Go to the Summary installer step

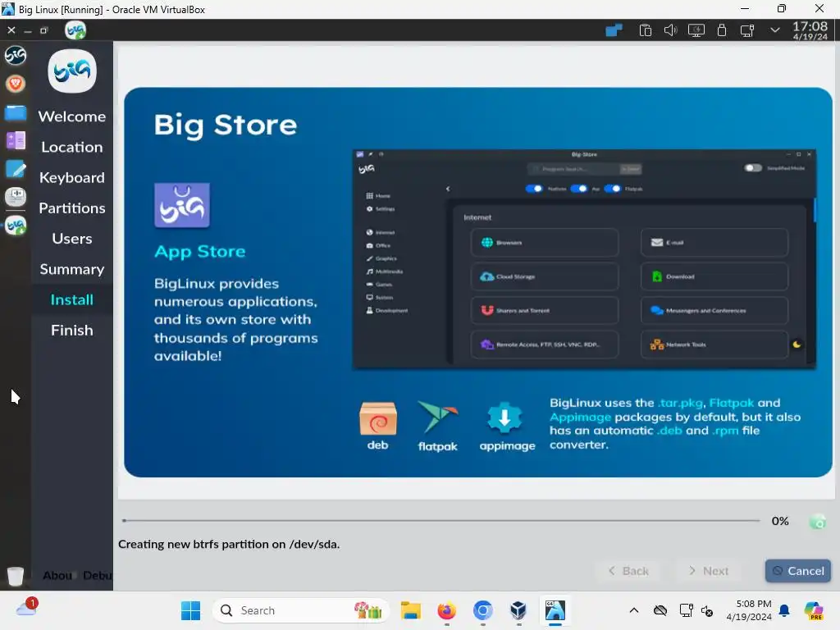tap(72, 269)
